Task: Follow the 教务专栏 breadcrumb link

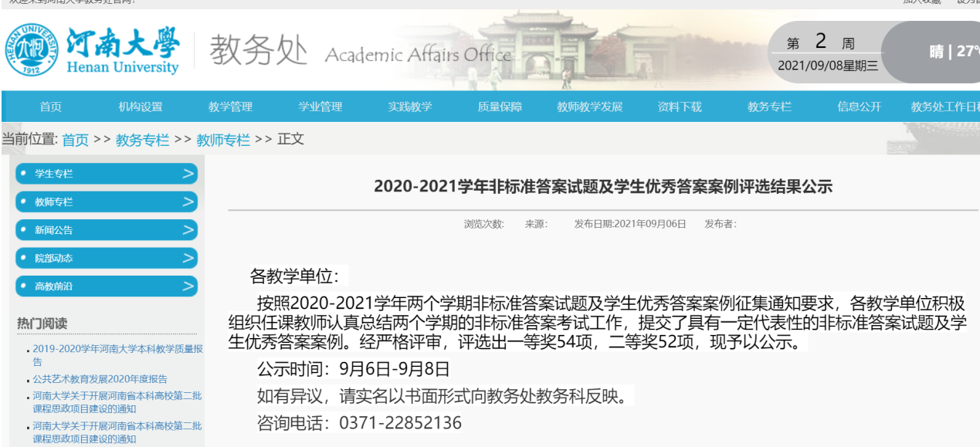Action: coord(142,140)
